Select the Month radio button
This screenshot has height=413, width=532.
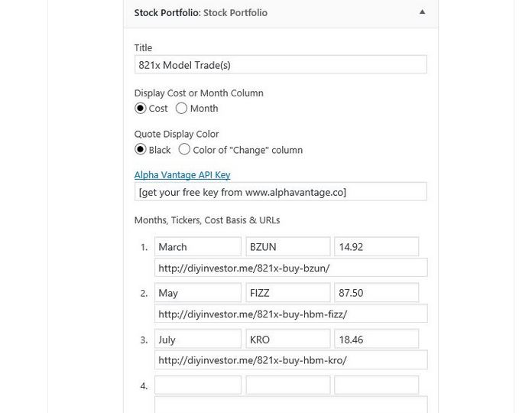coord(181,109)
